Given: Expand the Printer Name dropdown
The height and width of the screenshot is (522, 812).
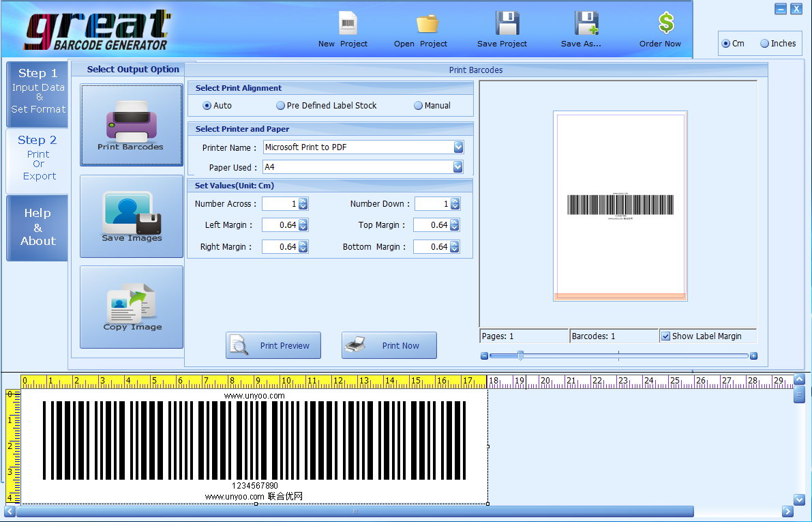Looking at the screenshot, I should click(x=458, y=147).
